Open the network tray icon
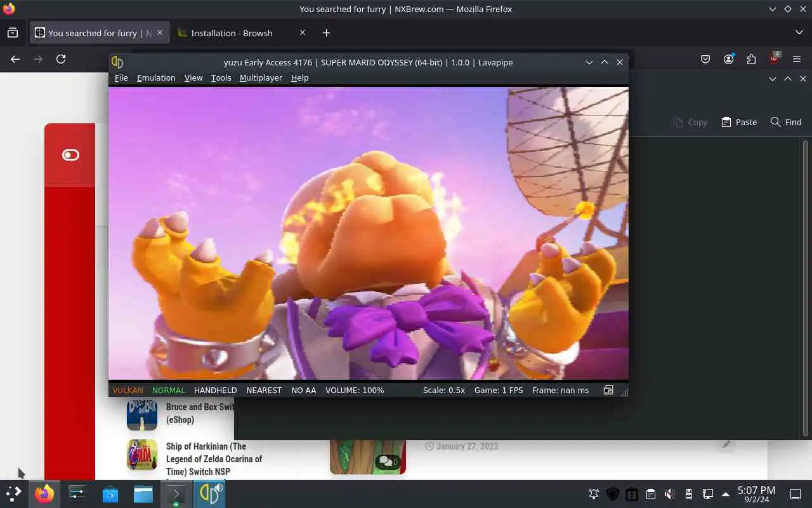 tap(708, 494)
